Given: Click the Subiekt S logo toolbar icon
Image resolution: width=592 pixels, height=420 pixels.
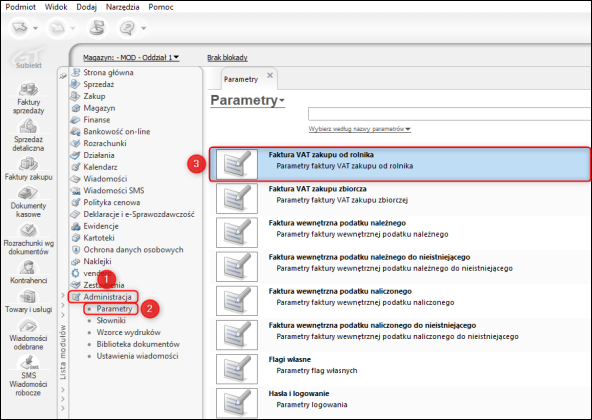Looking at the screenshot, I should (x=97, y=28).
